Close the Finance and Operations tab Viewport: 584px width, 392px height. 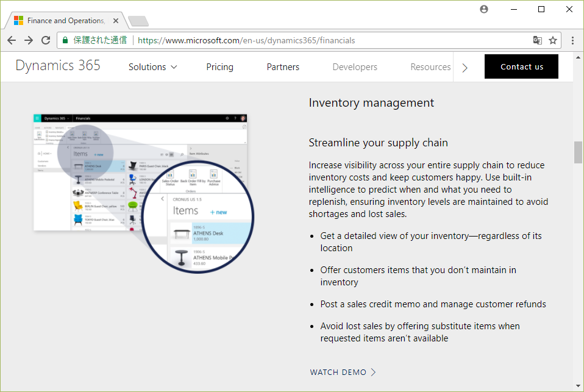(x=116, y=21)
